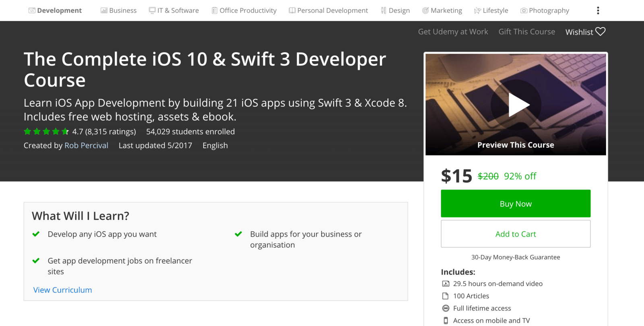
Task: Open the Lifestyle category
Action: 491,10
